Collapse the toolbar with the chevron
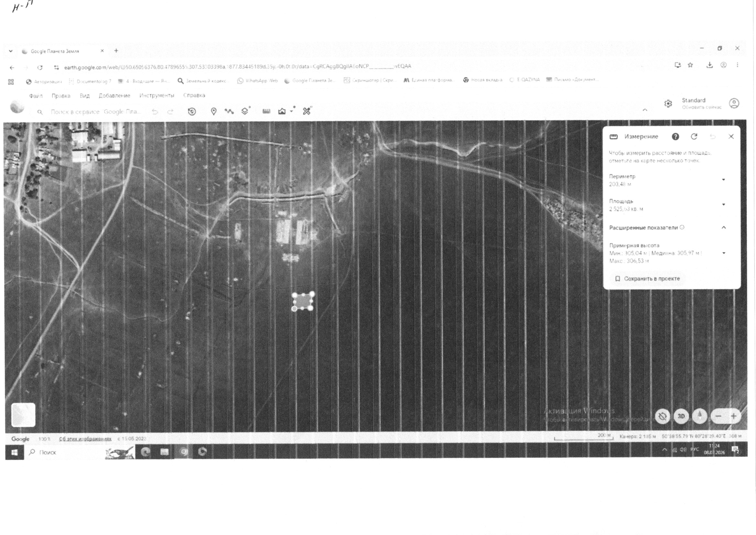This screenshot has width=756, height=535. pos(645,110)
